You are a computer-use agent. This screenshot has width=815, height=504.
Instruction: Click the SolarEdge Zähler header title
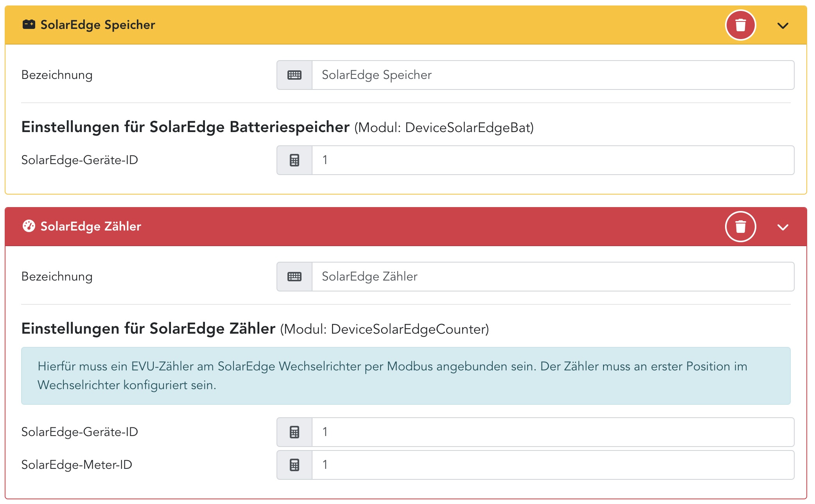point(91,227)
